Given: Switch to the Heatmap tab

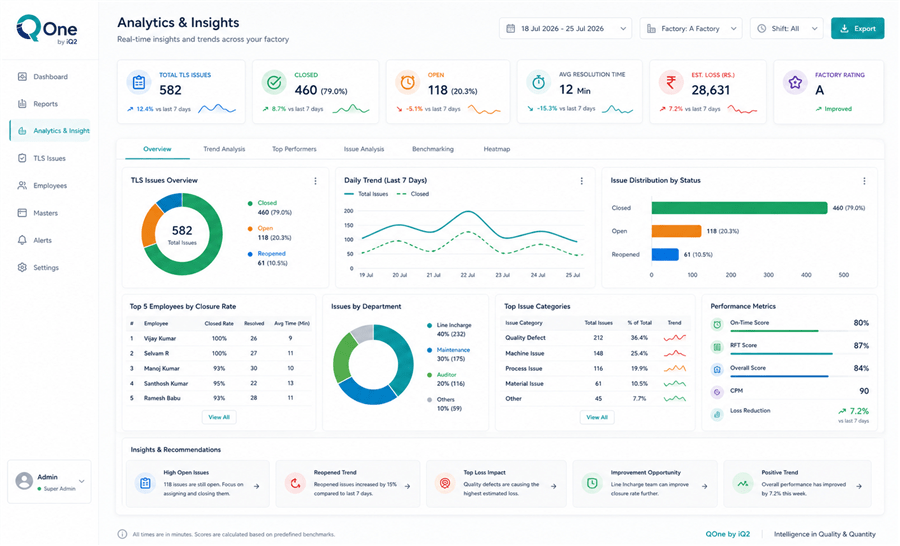Looking at the screenshot, I should click(x=496, y=149).
